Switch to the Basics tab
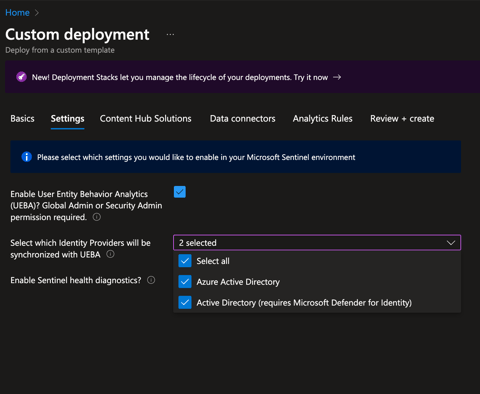480x394 pixels. 22,119
